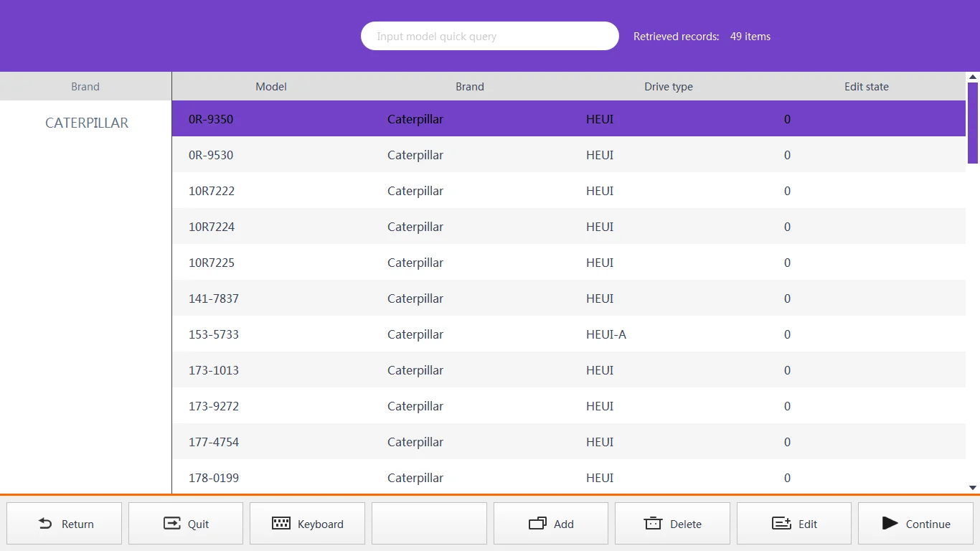Click HEUI drive type in 10R7222 row

[x=600, y=191]
